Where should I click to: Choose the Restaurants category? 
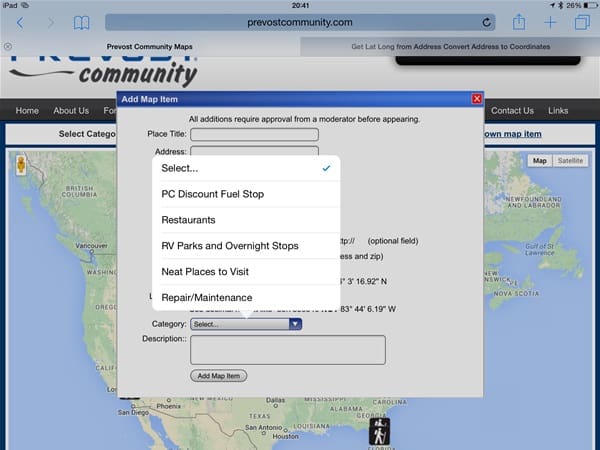[246, 220]
